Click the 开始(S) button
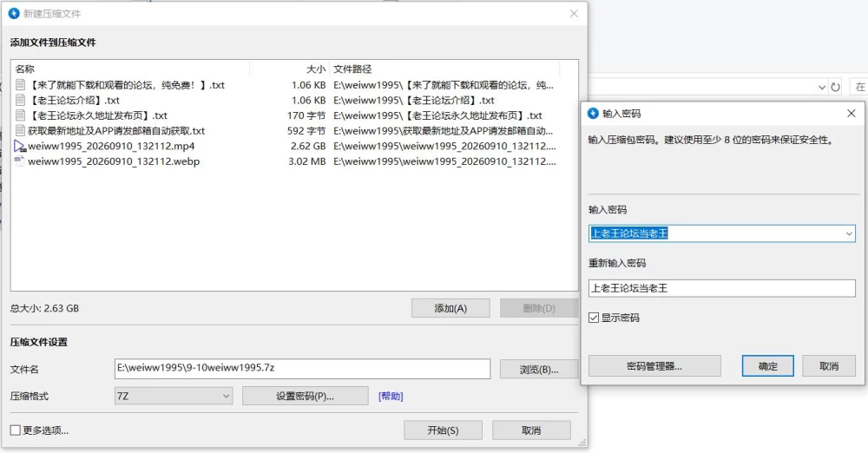 [443, 430]
